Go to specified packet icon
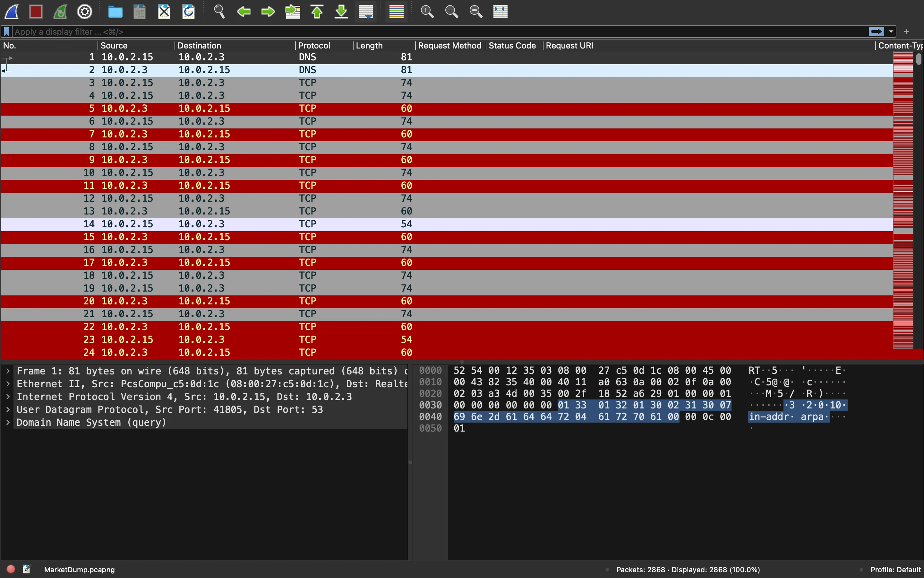The width and height of the screenshot is (924, 578). click(293, 12)
